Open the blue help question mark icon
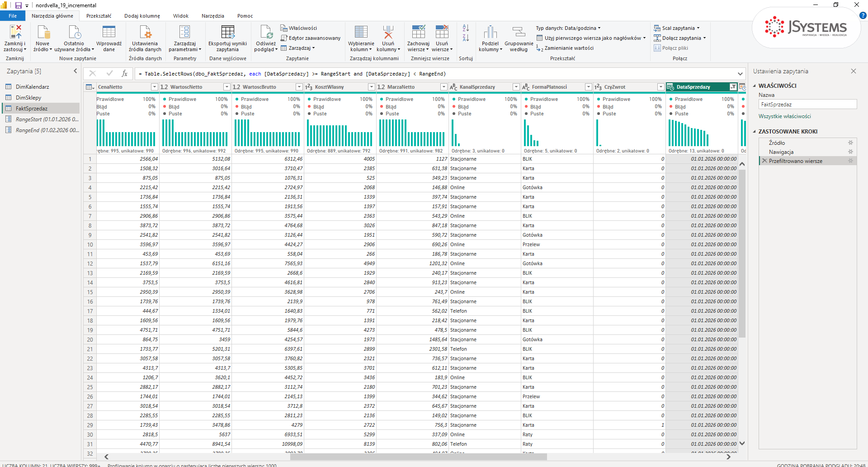The width and height of the screenshot is (868, 467). tap(863, 15)
